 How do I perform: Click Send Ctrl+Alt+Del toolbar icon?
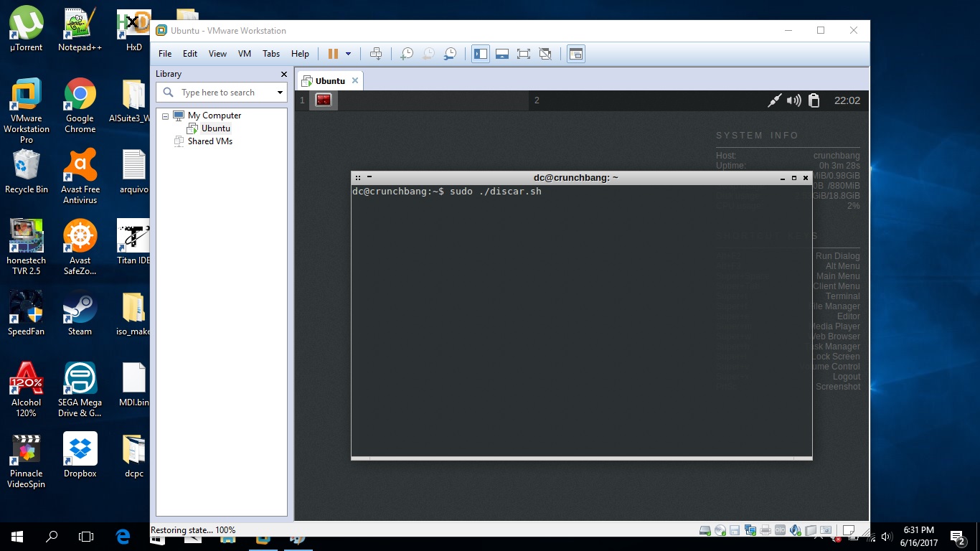(x=376, y=54)
